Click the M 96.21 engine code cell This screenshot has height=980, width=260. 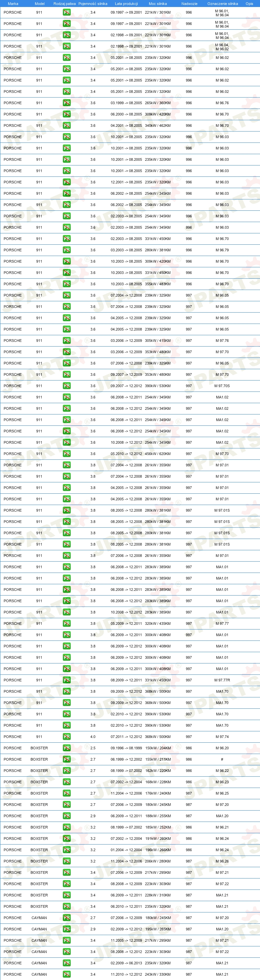[x=222, y=827]
